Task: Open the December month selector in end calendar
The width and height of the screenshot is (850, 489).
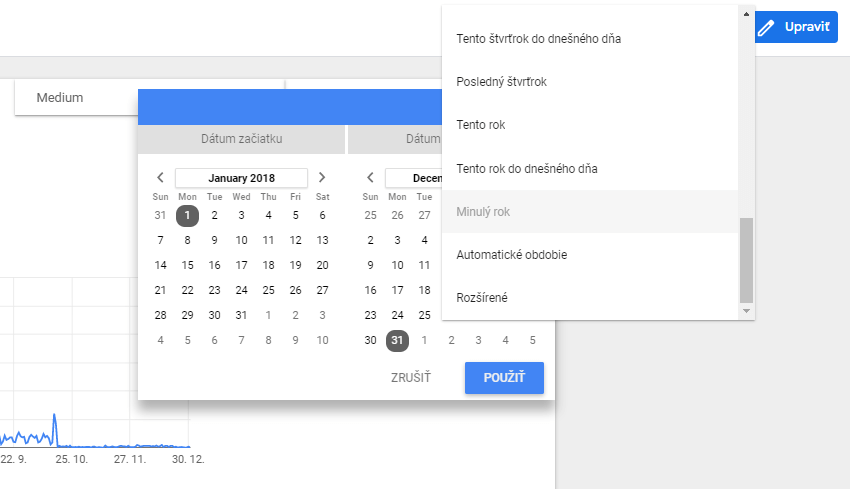Action: click(x=414, y=178)
